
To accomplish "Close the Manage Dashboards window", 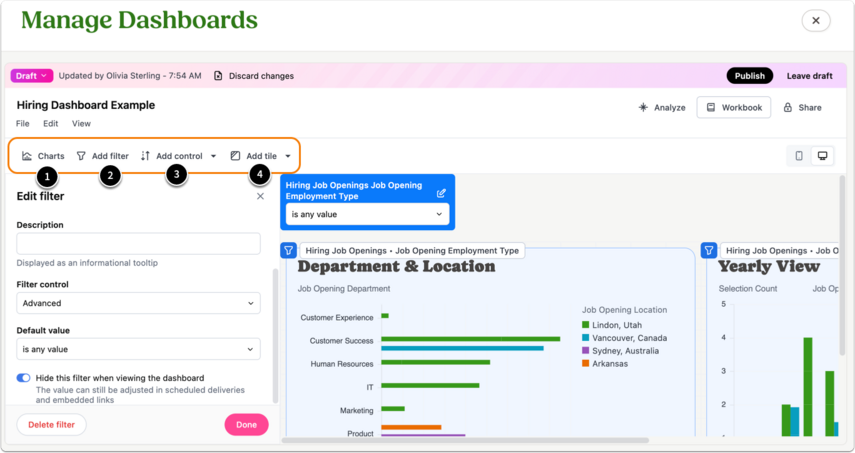I will coord(816,21).
